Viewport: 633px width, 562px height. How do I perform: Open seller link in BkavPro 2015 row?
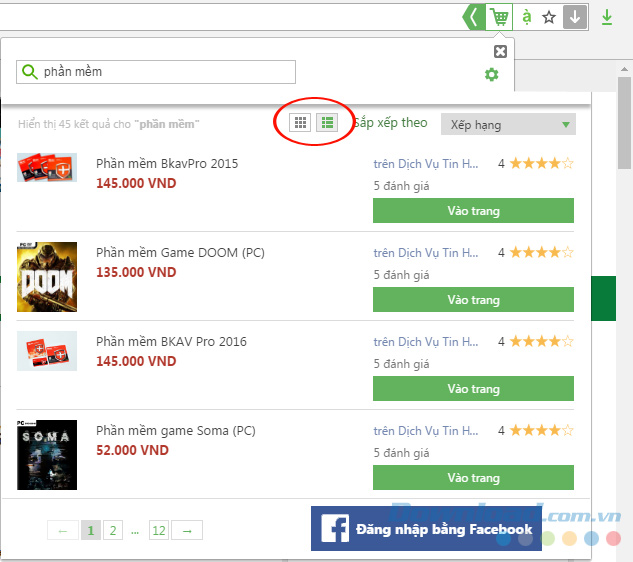[x=426, y=164]
